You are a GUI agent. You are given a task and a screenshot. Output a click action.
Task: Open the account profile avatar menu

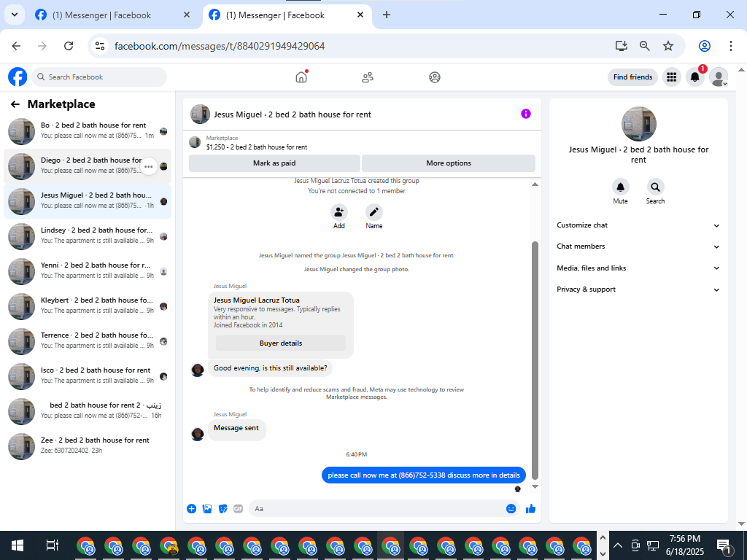pyautogui.click(x=719, y=77)
